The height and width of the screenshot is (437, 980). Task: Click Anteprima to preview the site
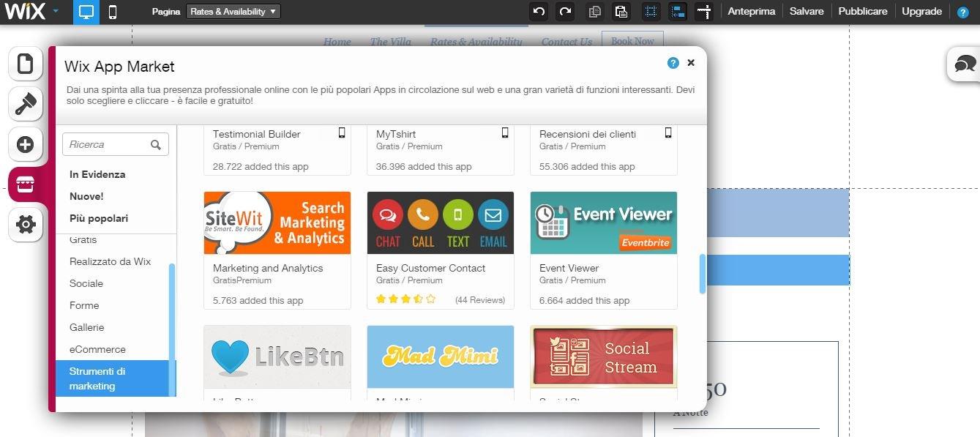point(751,12)
